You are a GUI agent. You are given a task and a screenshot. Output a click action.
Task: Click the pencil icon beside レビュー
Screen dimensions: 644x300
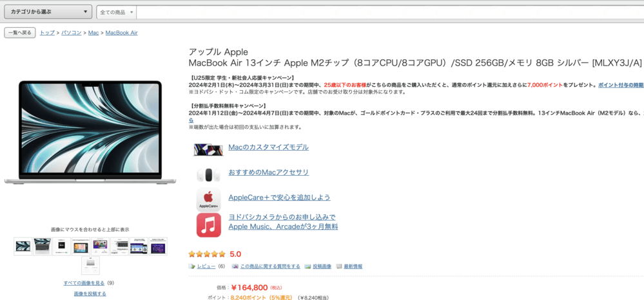coord(192,267)
